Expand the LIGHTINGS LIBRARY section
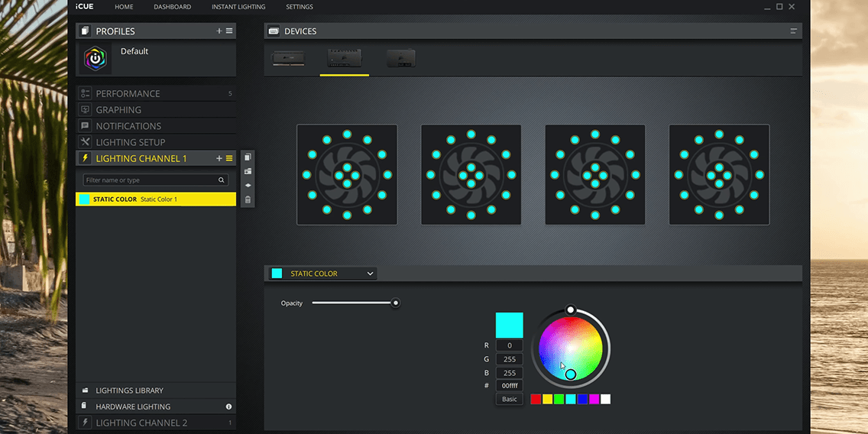 pyautogui.click(x=156, y=390)
